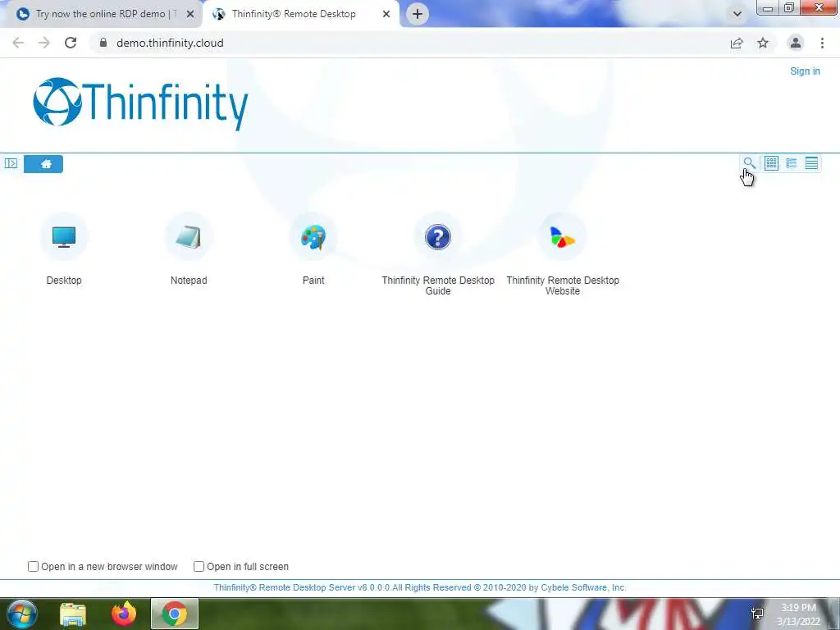Open a new browser tab
This screenshot has width=840, height=630.
point(418,14)
